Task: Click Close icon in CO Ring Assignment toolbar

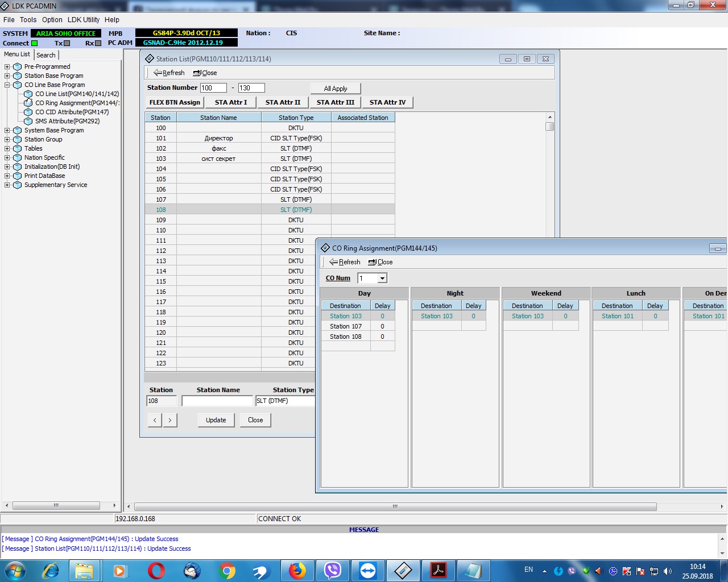Action: tap(372, 262)
